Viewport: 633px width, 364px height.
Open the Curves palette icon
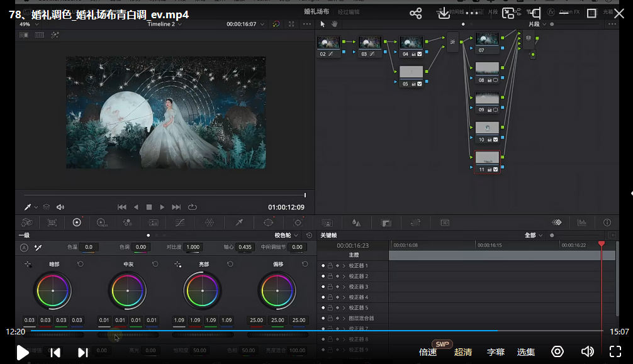(x=180, y=223)
